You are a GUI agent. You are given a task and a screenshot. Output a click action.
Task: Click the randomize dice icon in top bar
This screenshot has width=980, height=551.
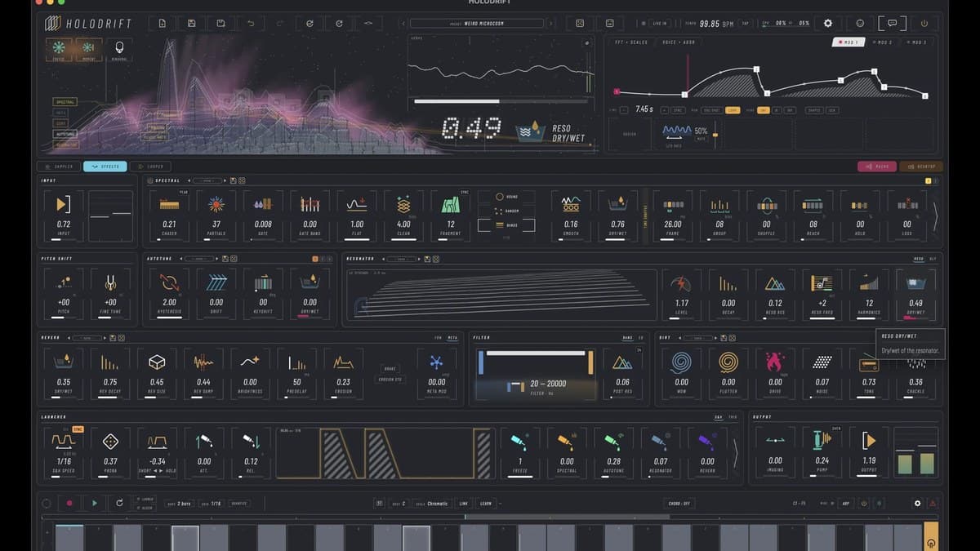click(x=580, y=24)
